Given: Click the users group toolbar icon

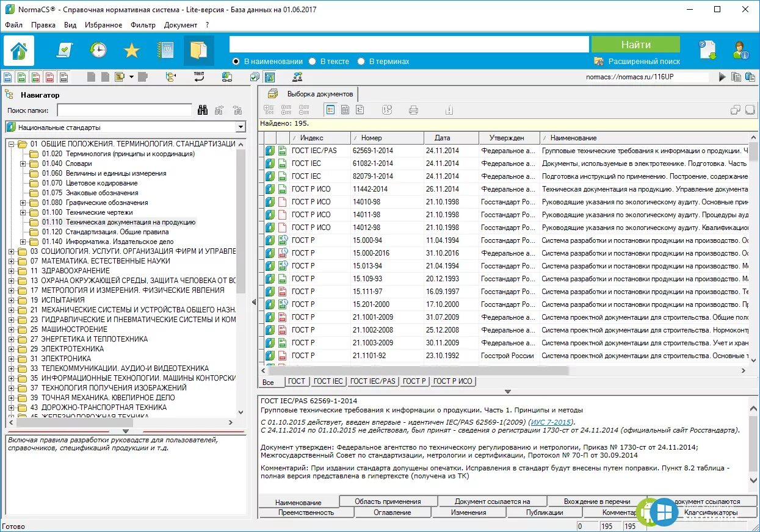Looking at the screenshot, I should (x=297, y=77).
